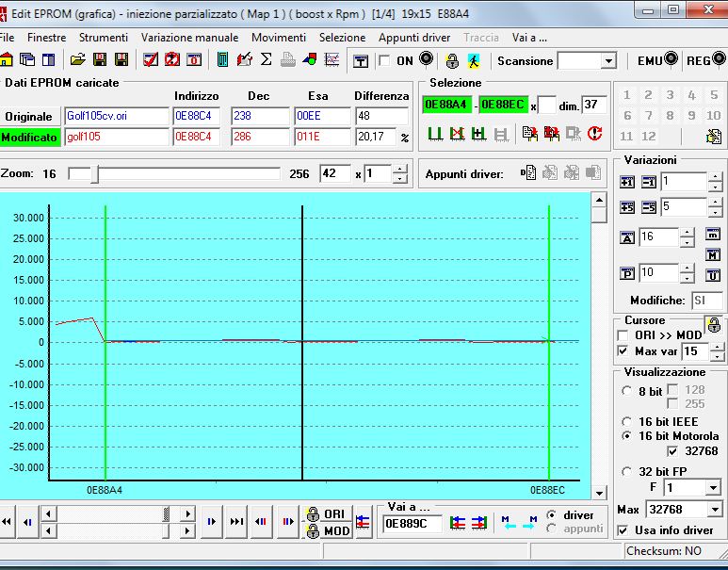Toggle the ORI >> MOD checkbox

pyautogui.click(x=623, y=335)
